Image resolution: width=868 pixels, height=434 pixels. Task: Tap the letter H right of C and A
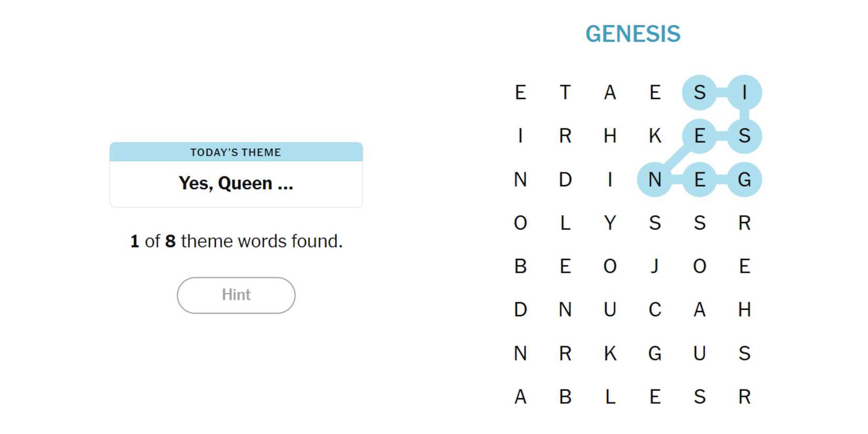pos(744,310)
